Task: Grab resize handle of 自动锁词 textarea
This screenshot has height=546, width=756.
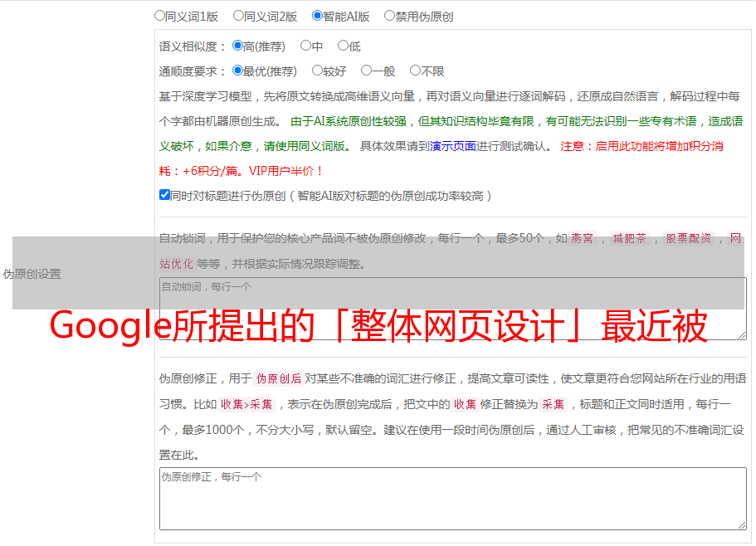Action: click(x=742, y=335)
